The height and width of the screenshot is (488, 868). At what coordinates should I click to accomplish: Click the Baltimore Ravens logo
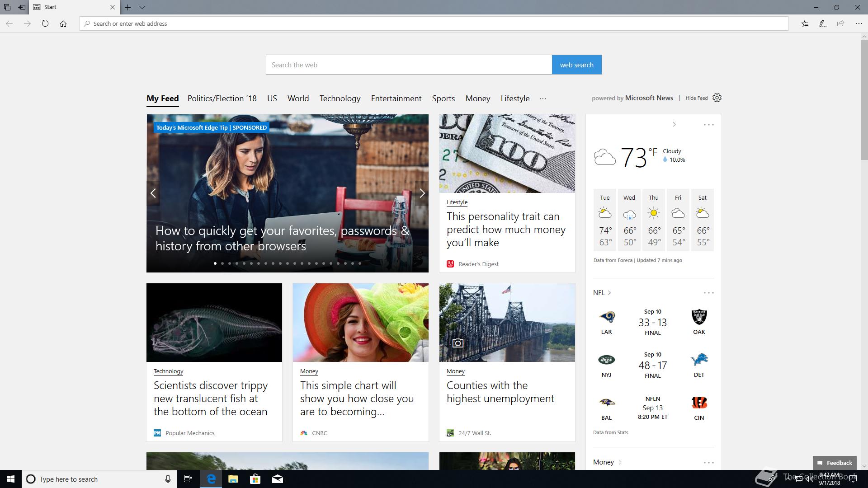(x=606, y=403)
